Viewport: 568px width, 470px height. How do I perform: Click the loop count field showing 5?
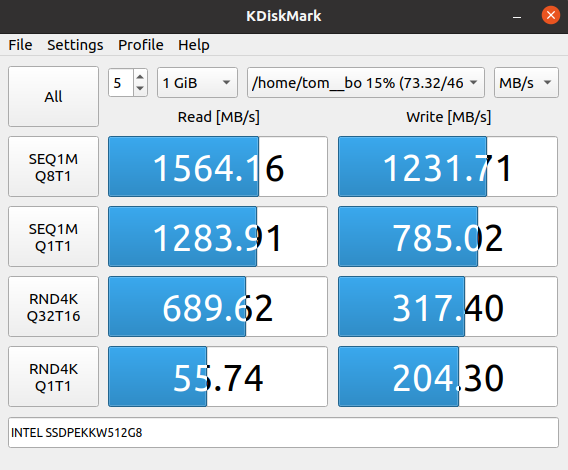(x=121, y=83)
